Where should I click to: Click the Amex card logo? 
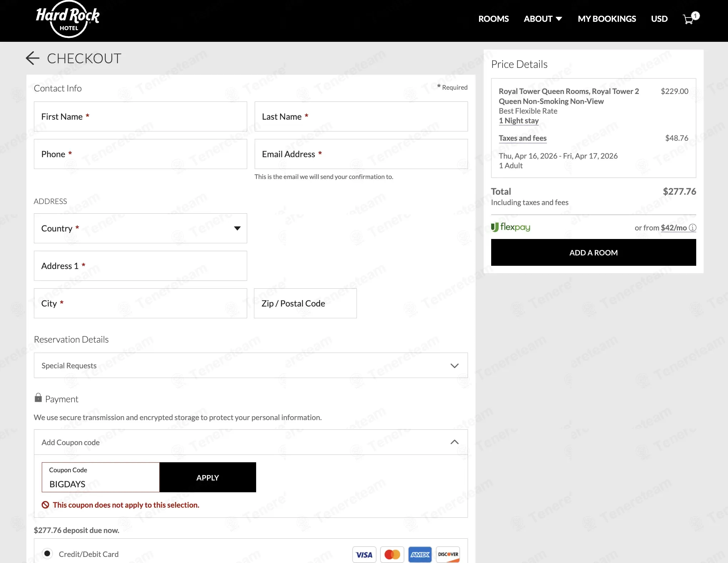click(420, 554)
